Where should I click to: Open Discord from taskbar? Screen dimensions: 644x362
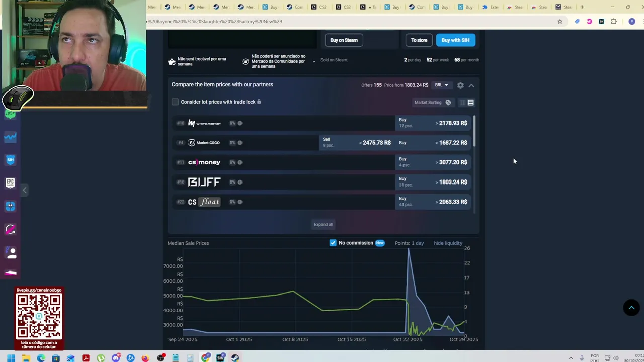[116, 358]
